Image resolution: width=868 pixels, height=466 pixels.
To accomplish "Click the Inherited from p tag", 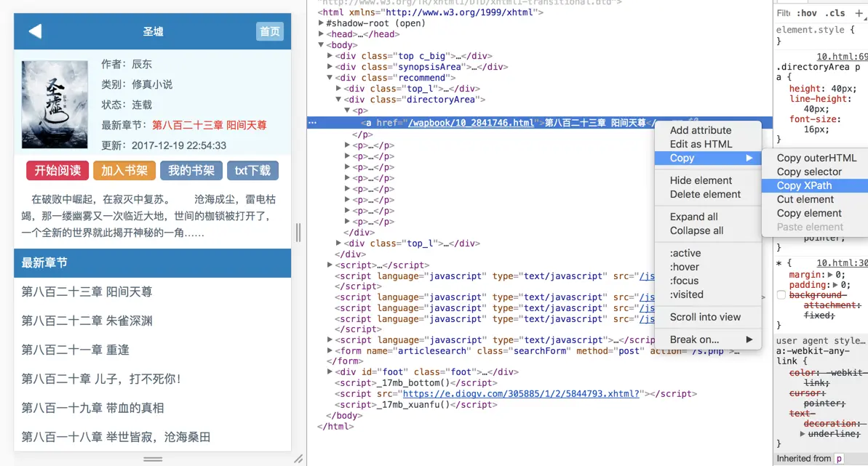I will coord(839,458).
